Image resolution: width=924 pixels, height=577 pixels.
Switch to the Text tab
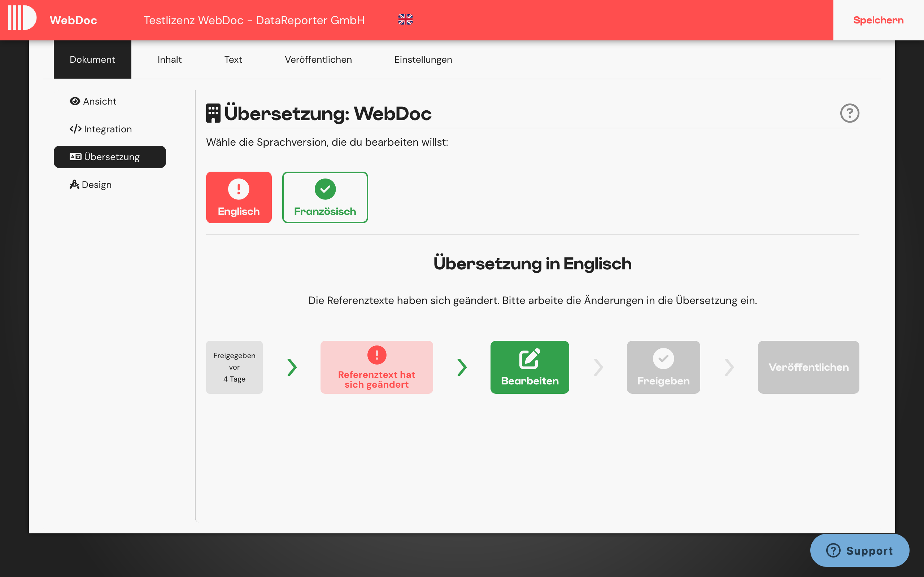point(233,59)
